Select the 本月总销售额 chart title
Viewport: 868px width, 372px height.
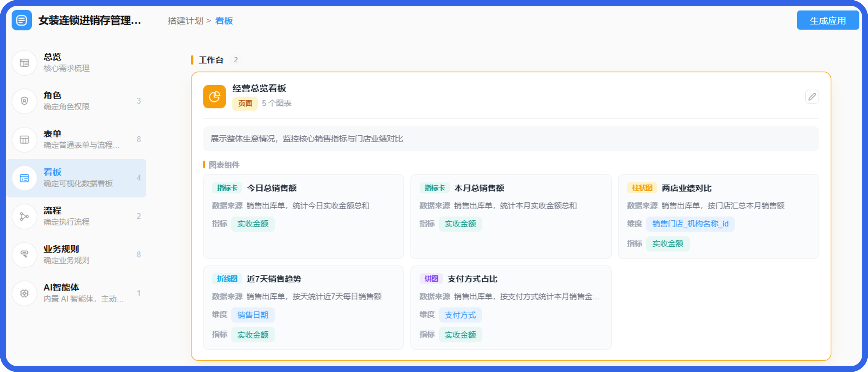[479, 188]
